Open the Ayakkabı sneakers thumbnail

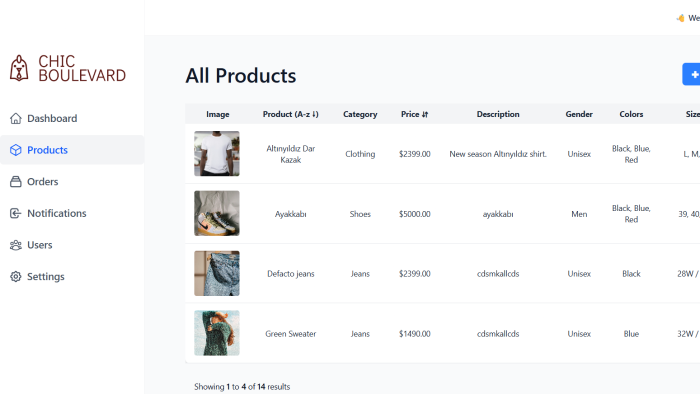pyautogui.click(x=217, y=213)
